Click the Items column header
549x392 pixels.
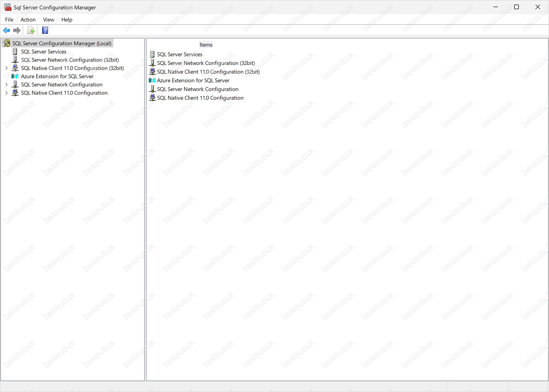pos(206,45)
